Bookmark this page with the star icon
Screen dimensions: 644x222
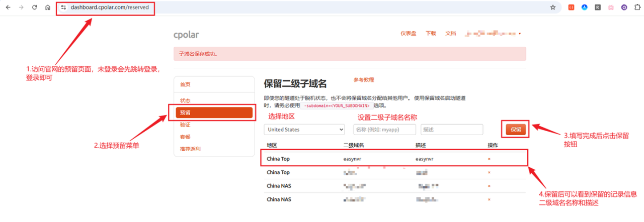[553, 8]
